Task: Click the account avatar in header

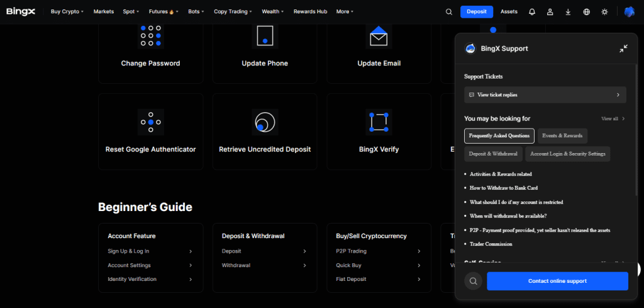Action: (629, 12)
